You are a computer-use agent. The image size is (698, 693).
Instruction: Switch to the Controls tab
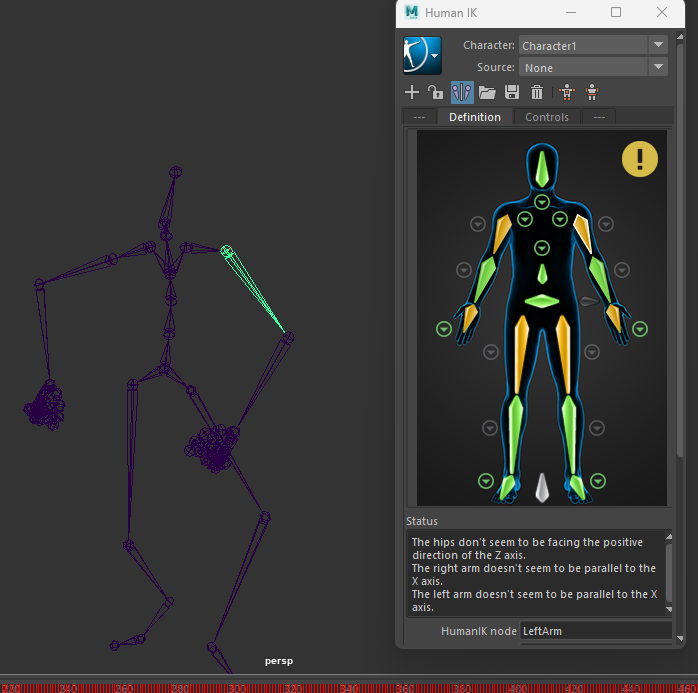click(x=547, y=117)
